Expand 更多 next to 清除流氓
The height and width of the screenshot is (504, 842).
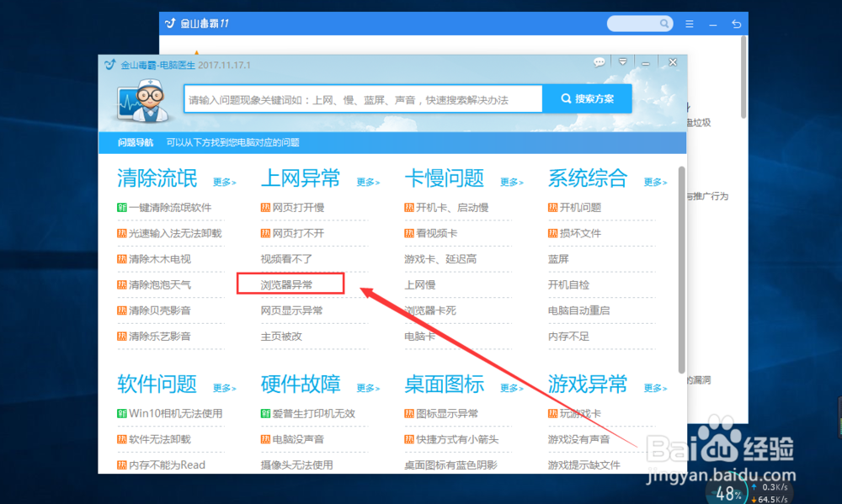(x=225, y=182)
